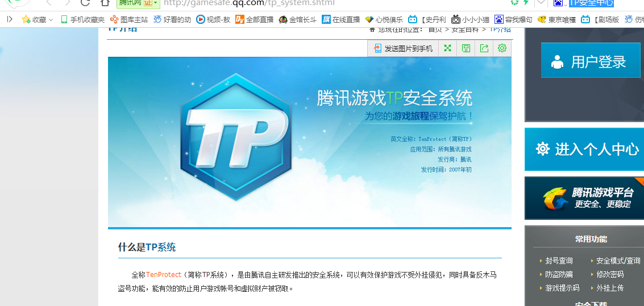Image resolution: width=644 pixels, height=306 pixels.
Task: Open 安全模式/查询 link
Action: tap(618, 261)
